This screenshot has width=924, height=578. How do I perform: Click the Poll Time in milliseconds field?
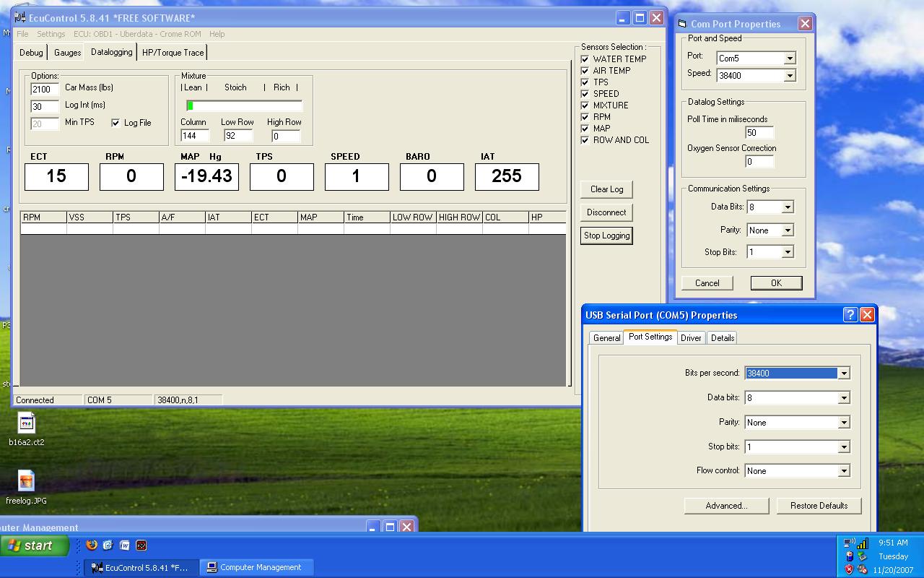click(x=759, y=133)
